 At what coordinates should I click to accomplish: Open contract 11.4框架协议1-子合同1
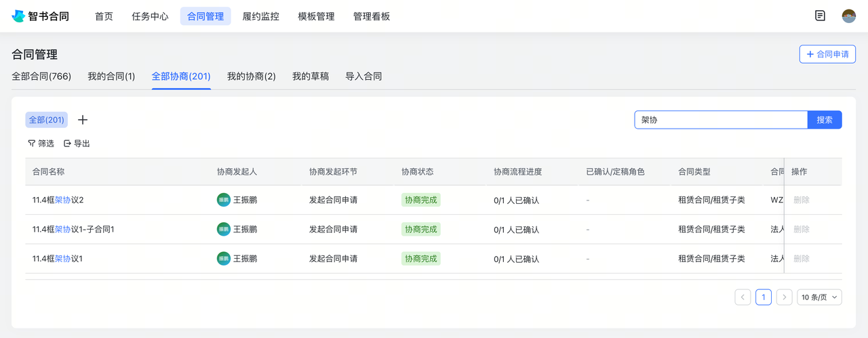click(x=73, y=229)
